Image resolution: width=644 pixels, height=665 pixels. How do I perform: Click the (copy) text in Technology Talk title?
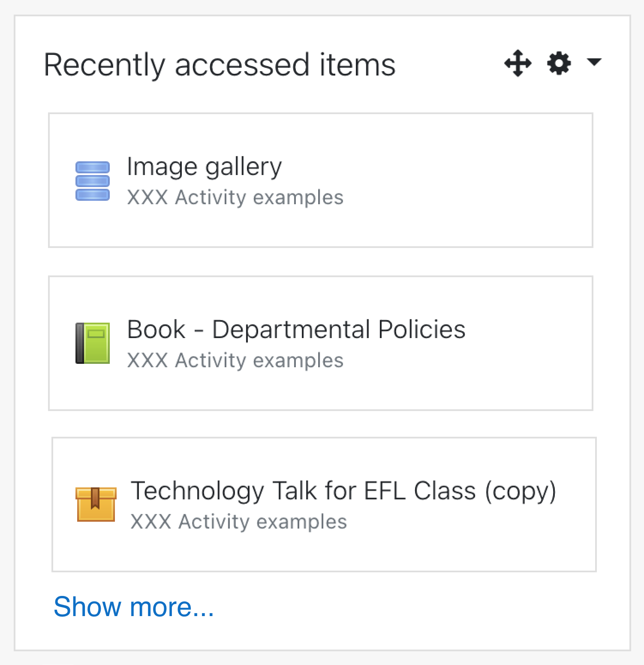521,491
